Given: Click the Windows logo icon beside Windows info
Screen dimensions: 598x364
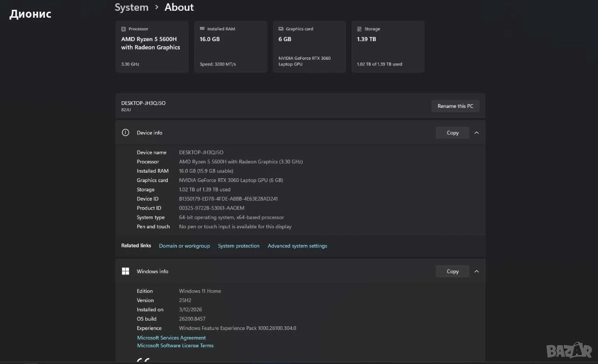Looking at the screenshot, I should [125, 271].
